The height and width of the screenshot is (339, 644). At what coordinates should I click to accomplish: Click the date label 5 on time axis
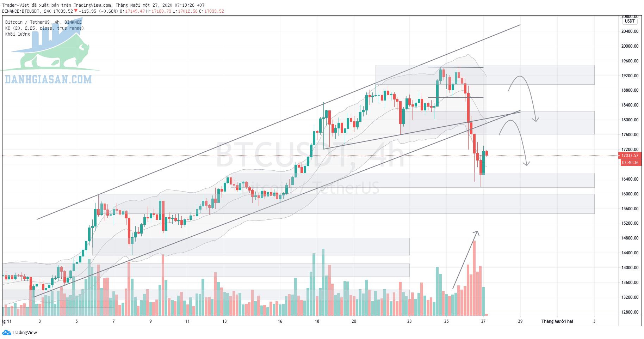[x=76, y=321]
